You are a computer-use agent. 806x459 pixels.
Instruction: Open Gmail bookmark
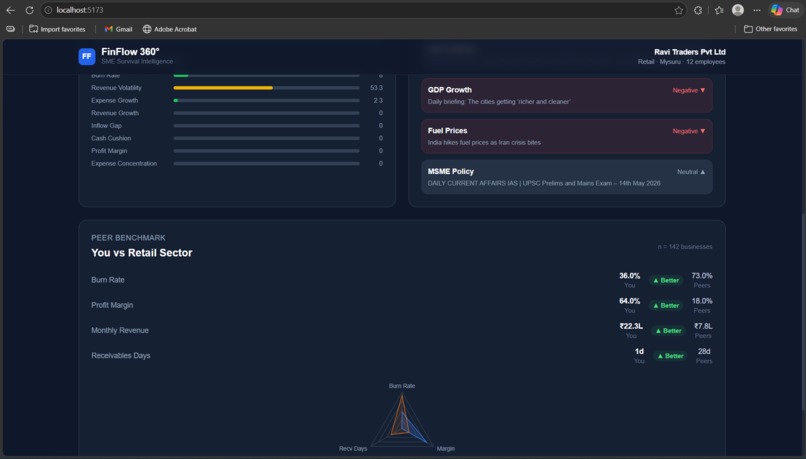[x=118, y=29]
